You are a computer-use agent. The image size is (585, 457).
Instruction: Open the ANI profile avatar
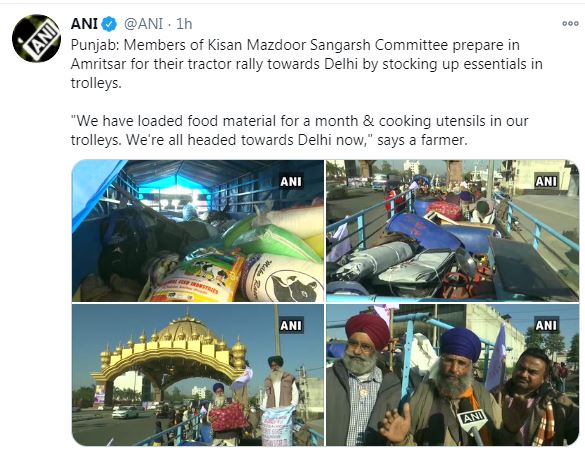36,38
